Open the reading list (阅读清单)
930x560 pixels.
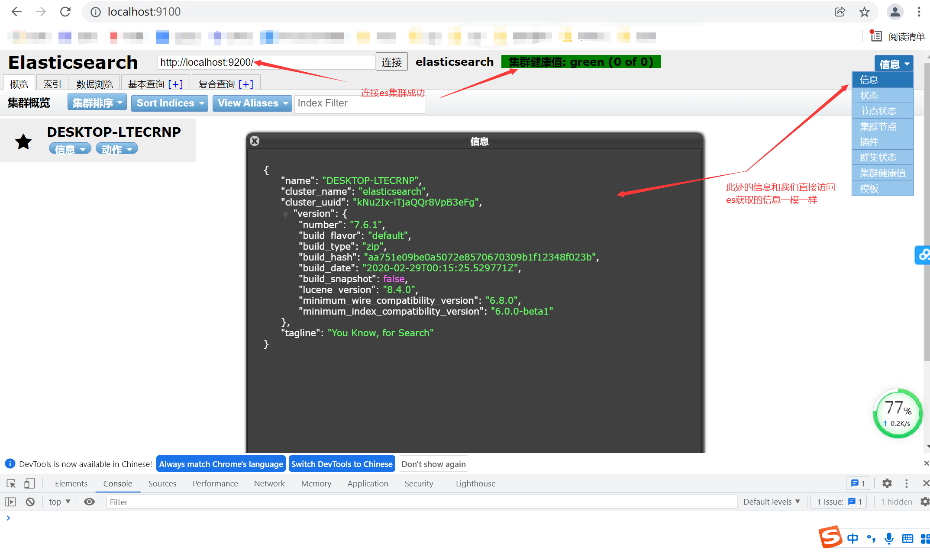pyautogui.click(x=897, y=36)
